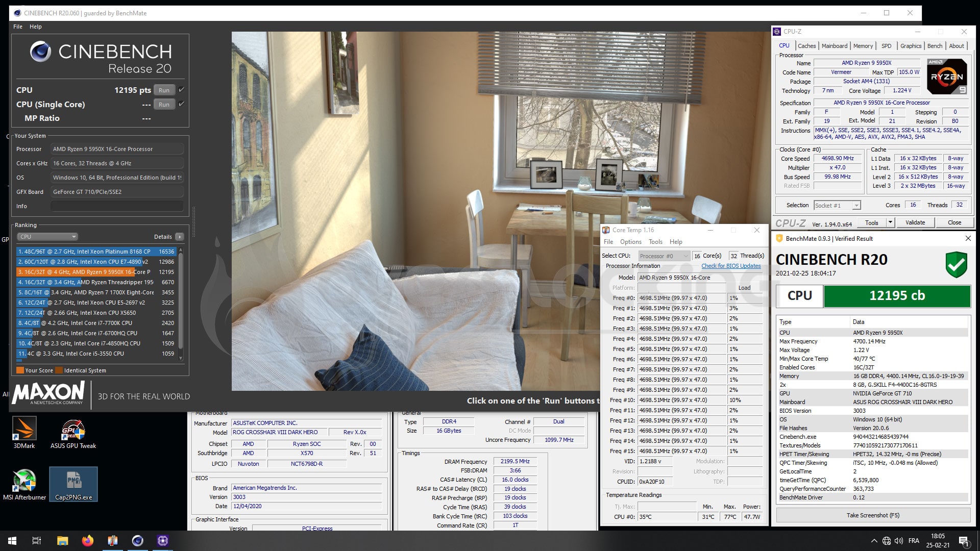
Task: Expand the Socket #1 selection dropdown
Action: [837, 205]
